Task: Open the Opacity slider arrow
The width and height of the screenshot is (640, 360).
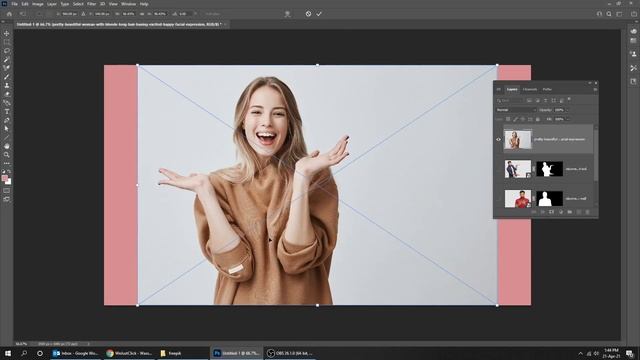Action: tap(566, 110)
